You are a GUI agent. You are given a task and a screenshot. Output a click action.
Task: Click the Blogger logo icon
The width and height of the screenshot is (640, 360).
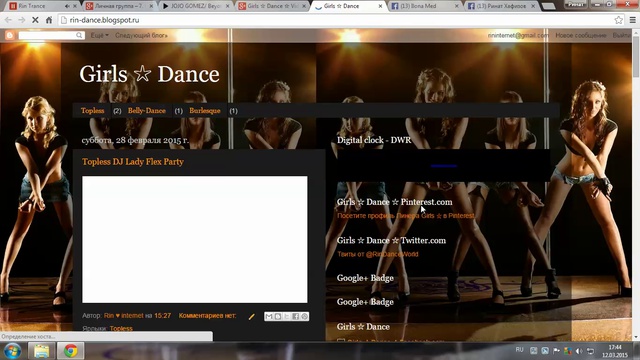9,36
